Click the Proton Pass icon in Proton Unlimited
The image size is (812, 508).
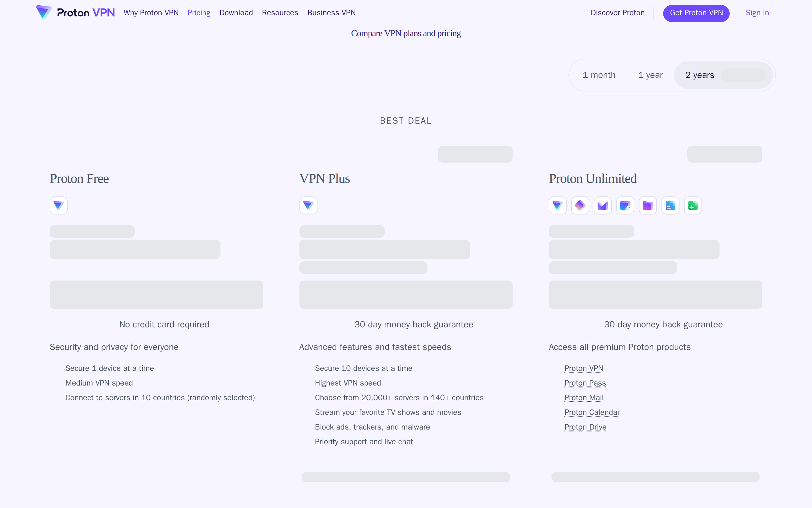580,205
